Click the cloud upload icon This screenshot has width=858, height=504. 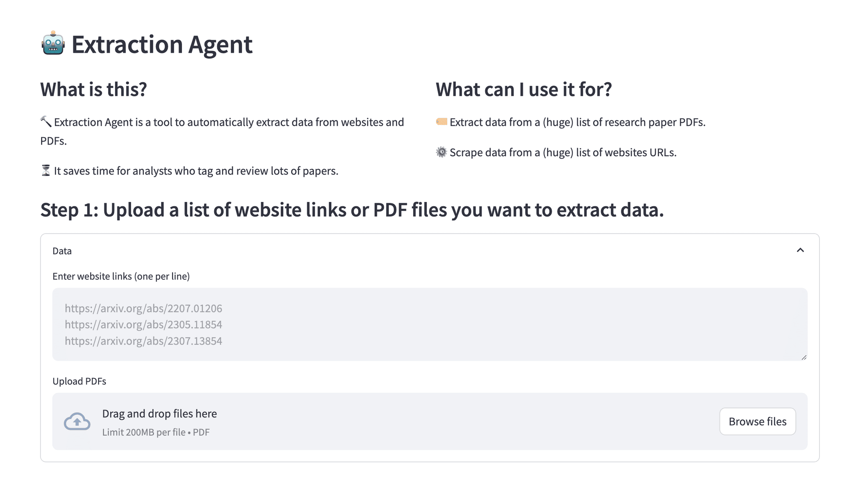(x=77, y=421)
